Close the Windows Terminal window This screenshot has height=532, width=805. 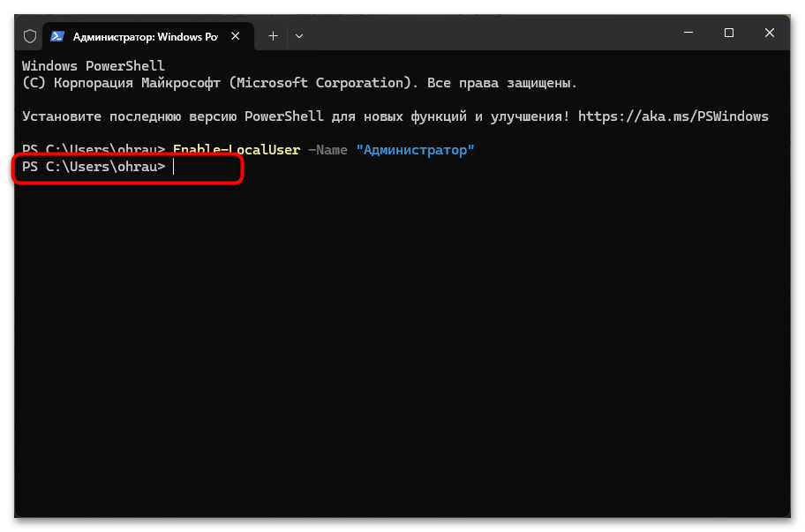point(769,33)
